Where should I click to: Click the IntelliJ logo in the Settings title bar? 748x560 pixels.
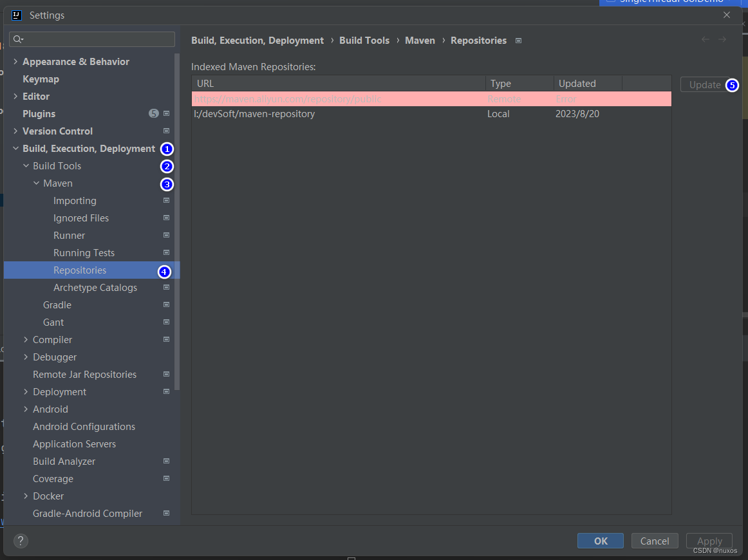(16, 15)
